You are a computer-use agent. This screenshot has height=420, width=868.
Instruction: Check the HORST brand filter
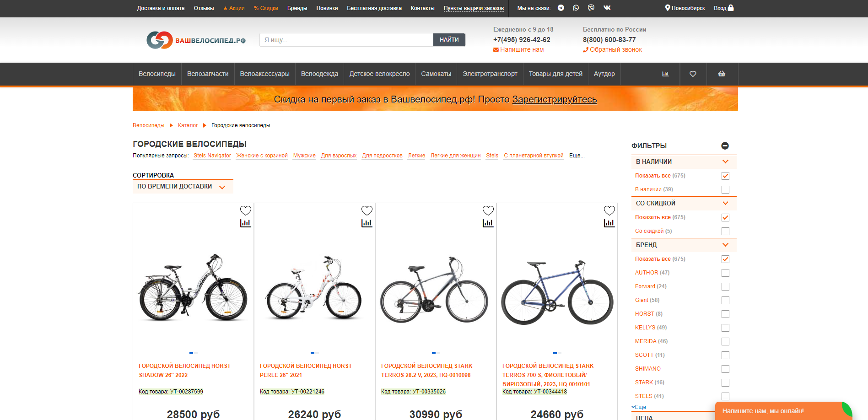click(x=725, y=314)
